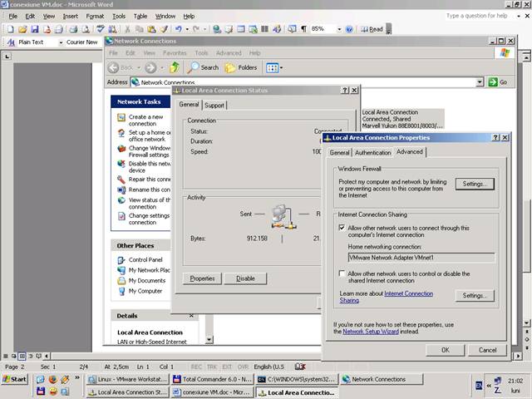This screenshot has width=532, height=399.
Task: Click the Views icon in Network Connections
Action: pyautogui.click(x=272, y=68)
